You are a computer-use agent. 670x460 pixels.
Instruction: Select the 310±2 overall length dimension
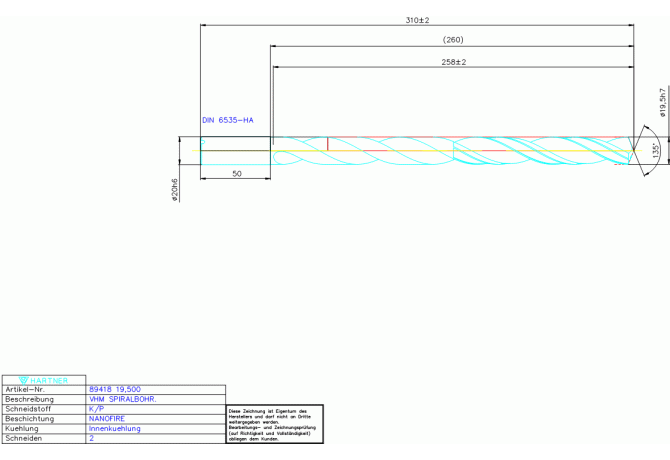(417, 20)
